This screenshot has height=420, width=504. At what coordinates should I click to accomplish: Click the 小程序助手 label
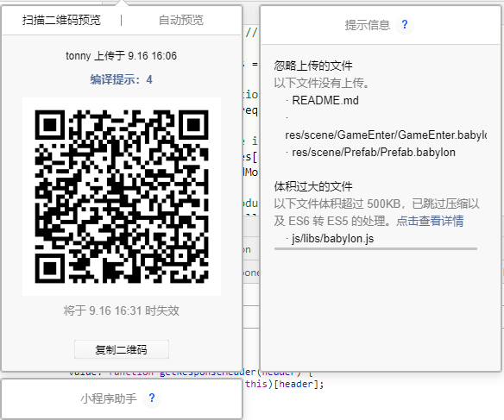click(109, 398)
